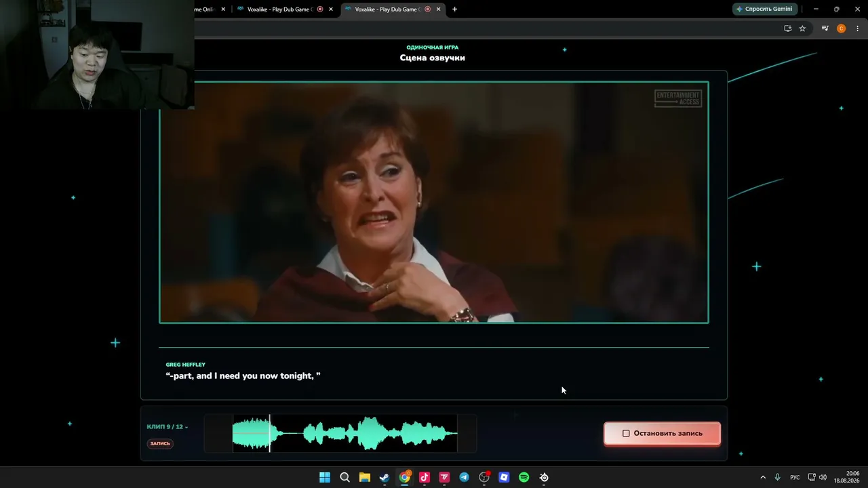
Task: Click the Сцена озвучки heading
Action: [433, 58]
